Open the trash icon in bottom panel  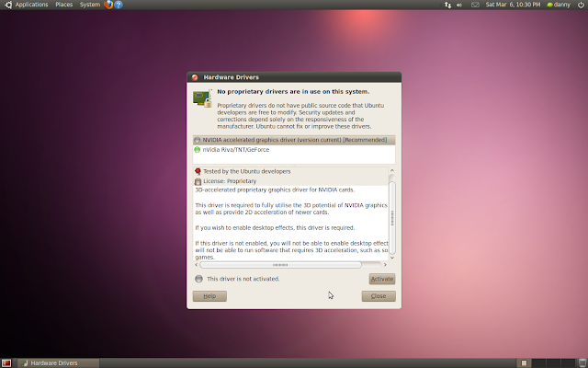point(582,362)
